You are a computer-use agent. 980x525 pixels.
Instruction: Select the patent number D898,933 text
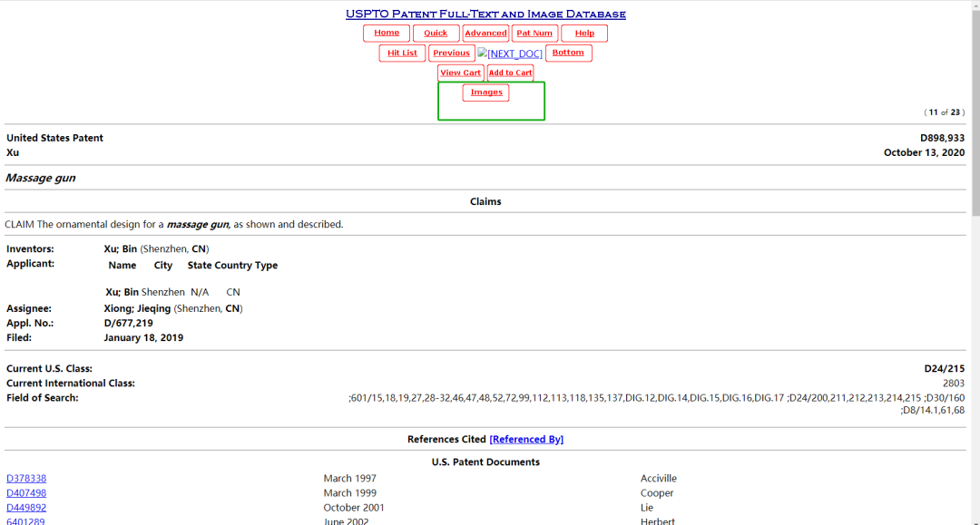click(942, 138)
